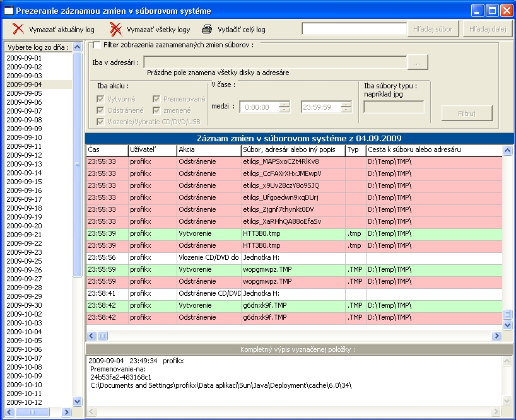Sort by the Užívateľ column header
The width and height of the screenshot is (516, 420).
[151, 150]
